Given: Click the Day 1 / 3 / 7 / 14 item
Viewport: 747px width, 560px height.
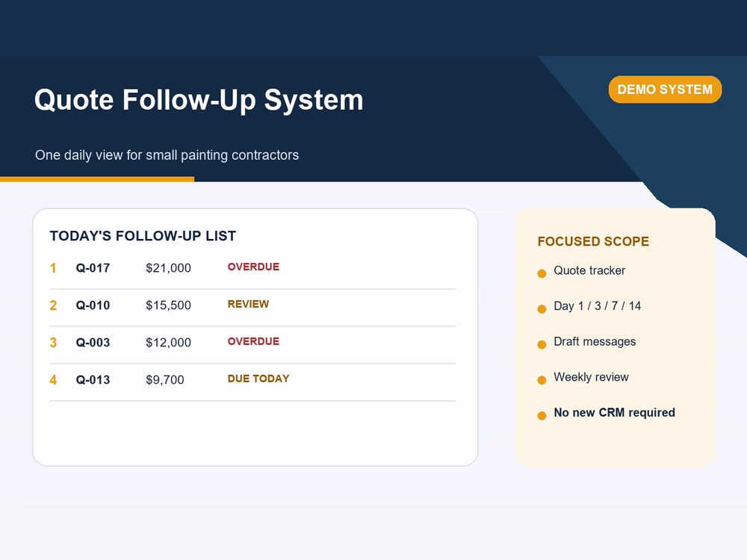Looking at the screenshot, I should tap(597, 305).
